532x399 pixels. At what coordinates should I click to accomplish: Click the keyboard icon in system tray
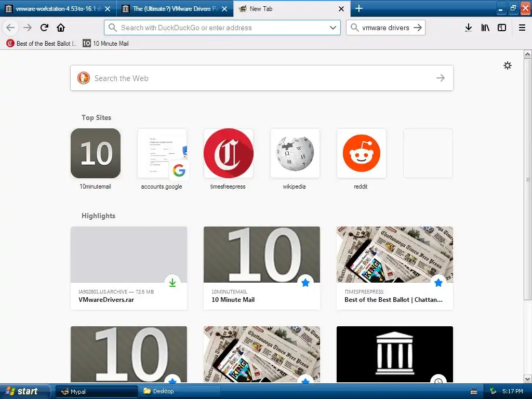pos(474,392)
